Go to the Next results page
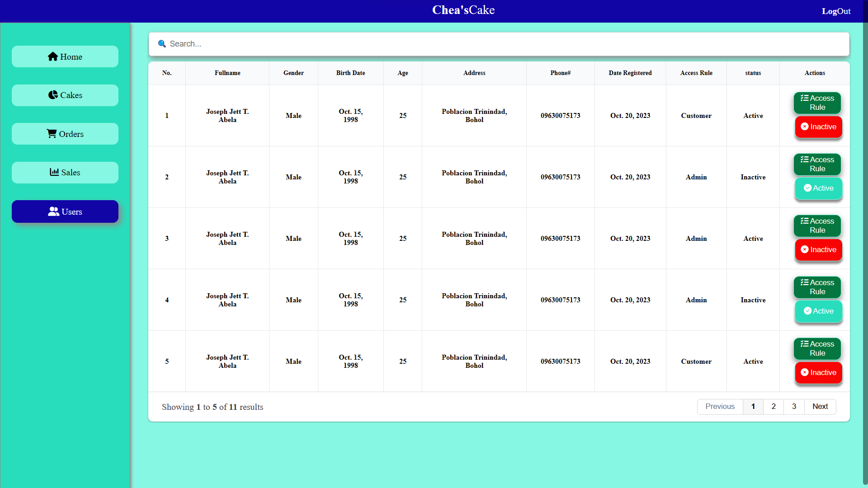Viewport: 868px width, 488px height. coord(820,407)
